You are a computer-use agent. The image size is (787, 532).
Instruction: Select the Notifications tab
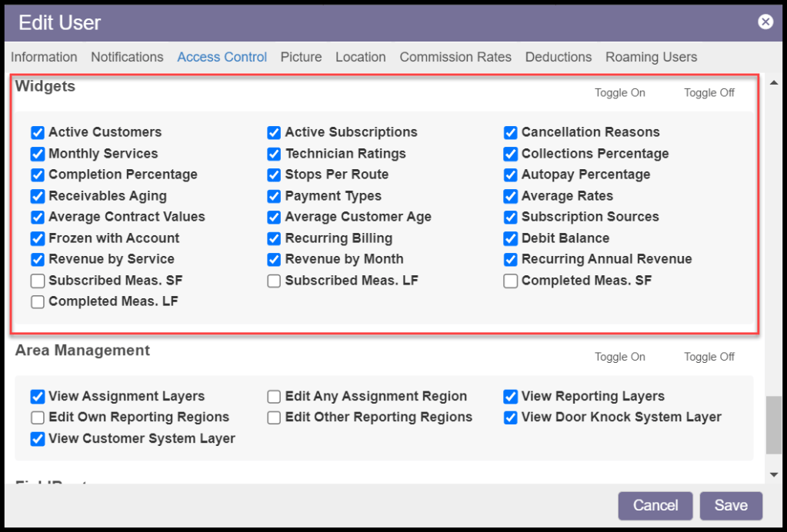click(127, 57)
